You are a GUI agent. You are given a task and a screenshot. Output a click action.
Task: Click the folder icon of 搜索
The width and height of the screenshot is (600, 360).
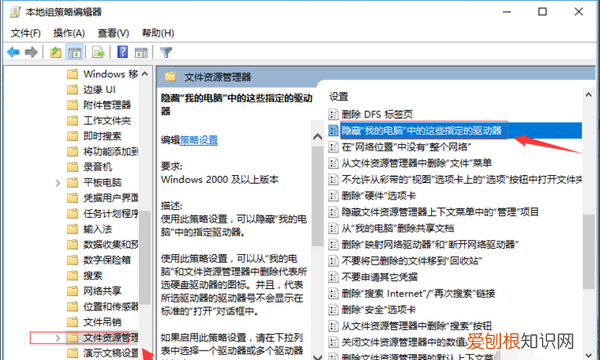tap(72, 275)
